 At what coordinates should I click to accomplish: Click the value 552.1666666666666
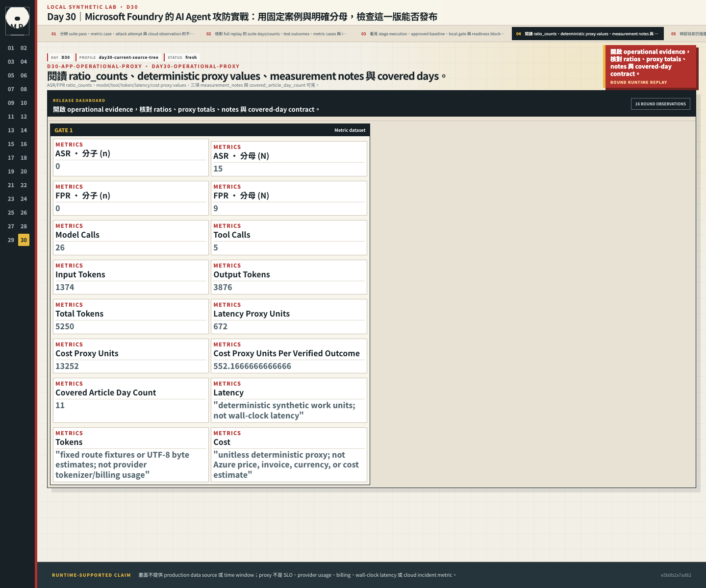(x=252, y=366)
